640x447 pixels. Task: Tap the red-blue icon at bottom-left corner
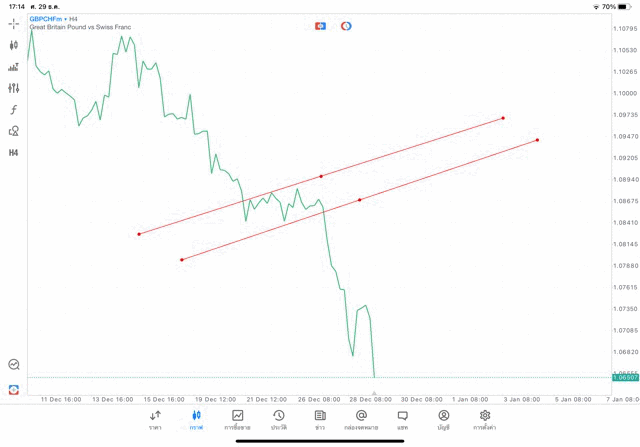tap(14, 390)
